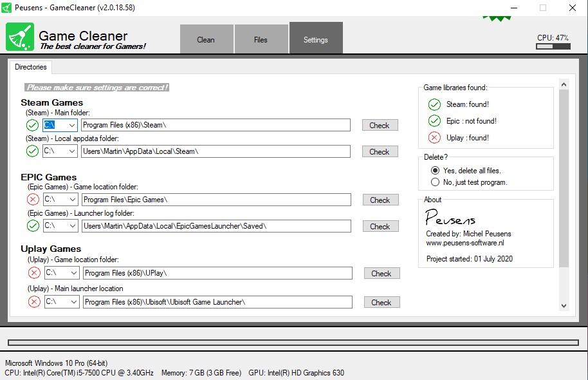Click the Peusens signature logo in About

tap(450, 217)
